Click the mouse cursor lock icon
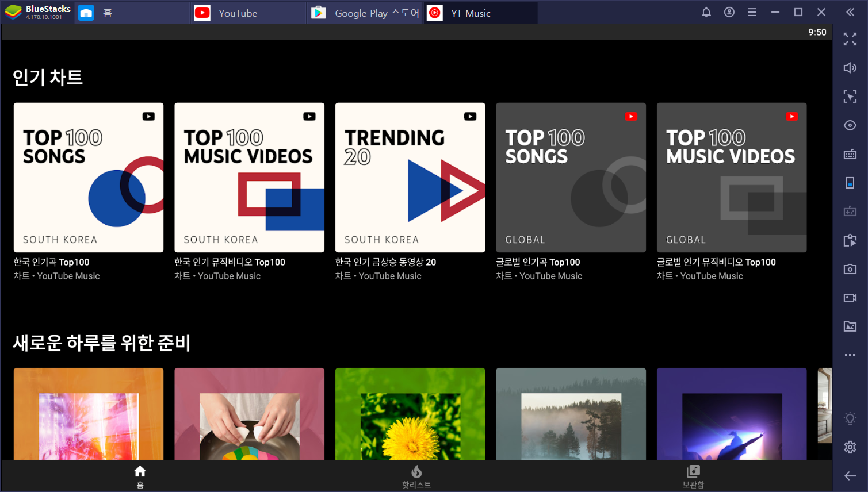 pos(850,97)
